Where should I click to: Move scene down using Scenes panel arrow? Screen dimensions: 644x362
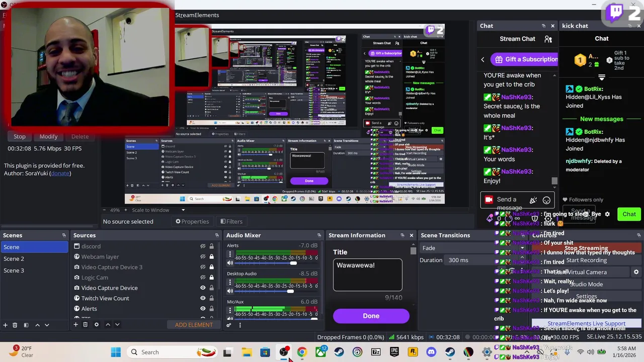[x=47, y=325]
